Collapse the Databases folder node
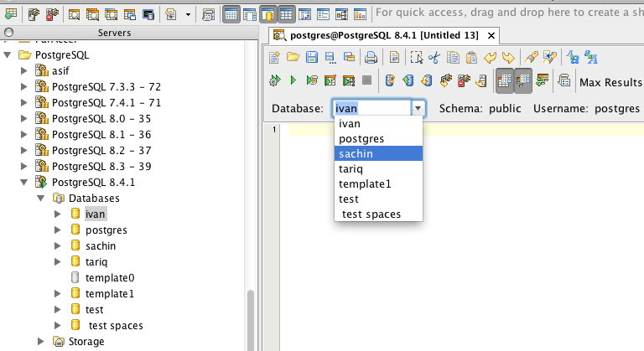This screenshot has width=644, height=351. point(40,198)
